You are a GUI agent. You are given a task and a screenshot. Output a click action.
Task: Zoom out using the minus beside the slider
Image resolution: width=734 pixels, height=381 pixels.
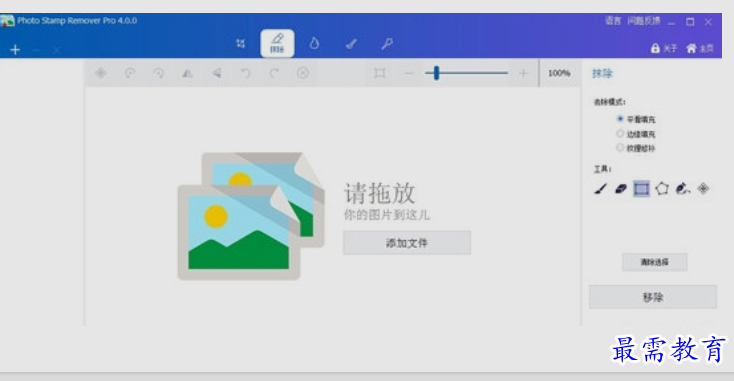pos(409,73)
